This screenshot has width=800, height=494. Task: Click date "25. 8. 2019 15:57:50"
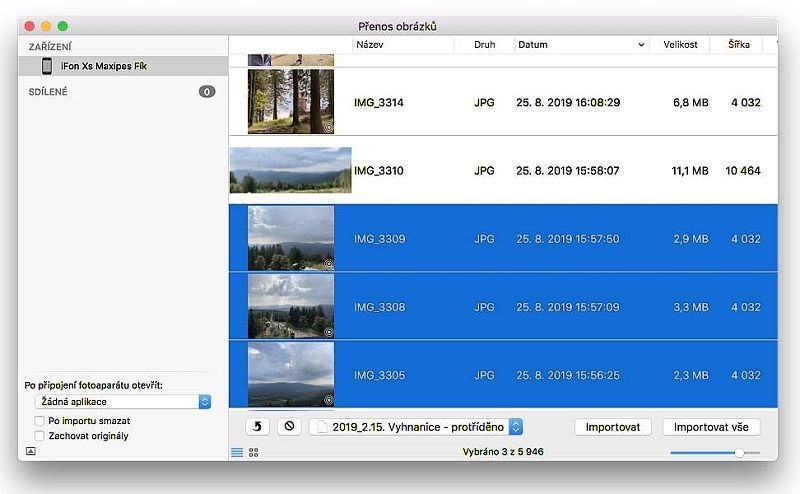coord(567,239)
